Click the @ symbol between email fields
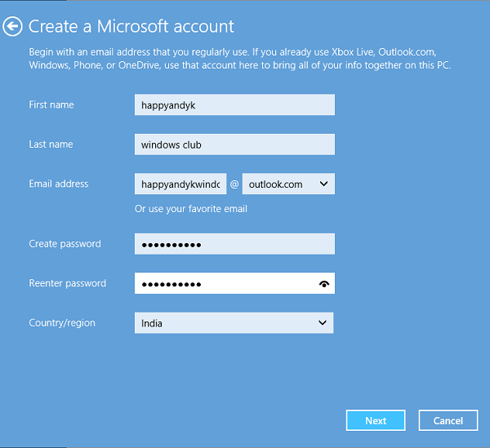The height and width of the screenshot is (448, 490). (x=234, y=184)
